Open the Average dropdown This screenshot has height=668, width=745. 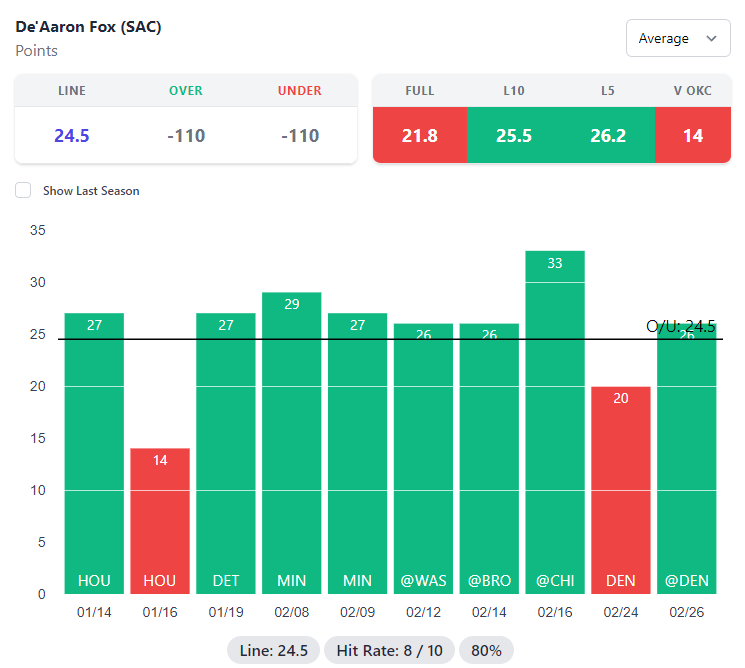tap(678, 38)
